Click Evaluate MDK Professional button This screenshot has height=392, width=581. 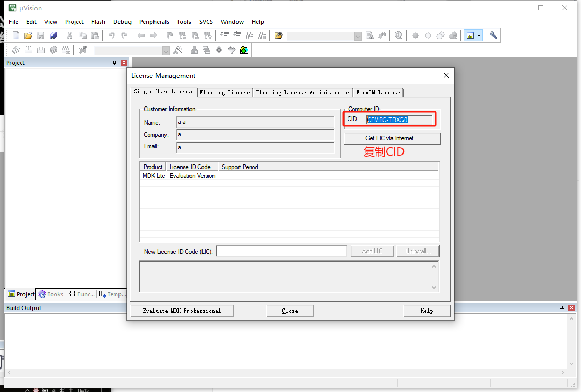(182, 311)
